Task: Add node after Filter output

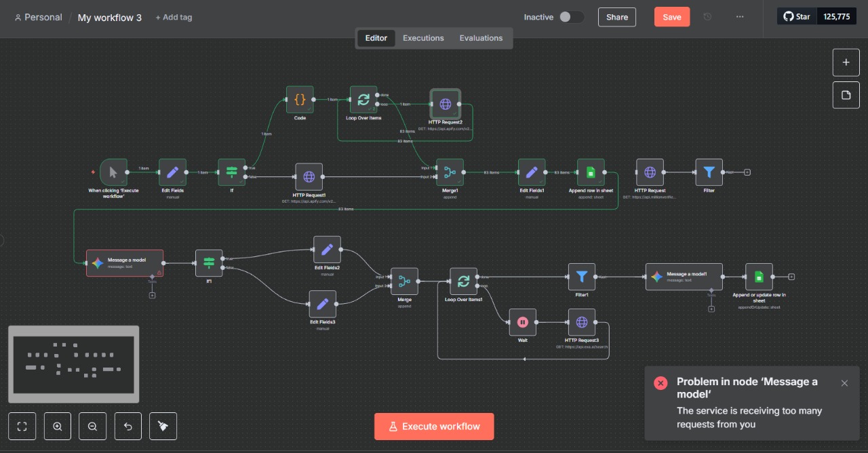Action: 747,172
